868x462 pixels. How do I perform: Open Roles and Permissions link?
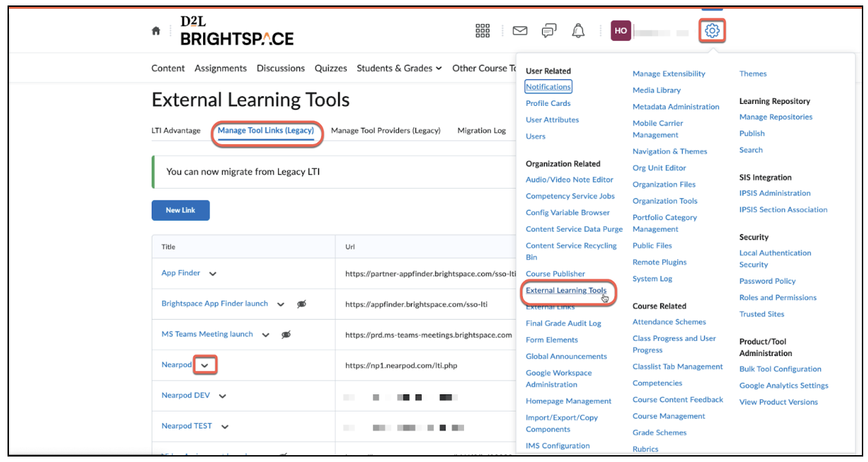pos(778,298)
